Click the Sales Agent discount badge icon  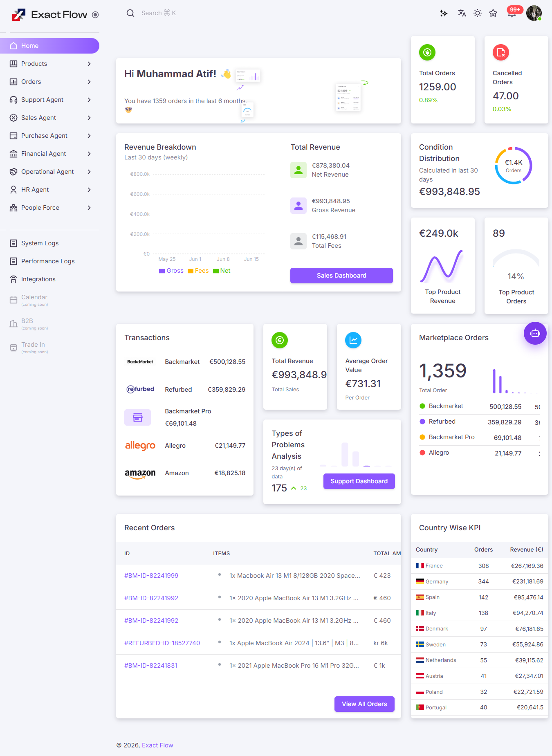point(13,118)
